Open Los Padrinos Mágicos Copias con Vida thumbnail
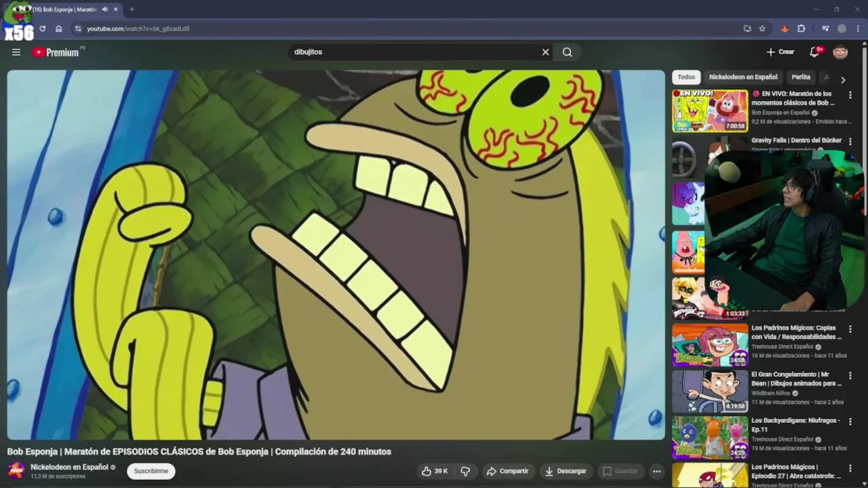This screenshot has height=488, width=868. point(710,345)
